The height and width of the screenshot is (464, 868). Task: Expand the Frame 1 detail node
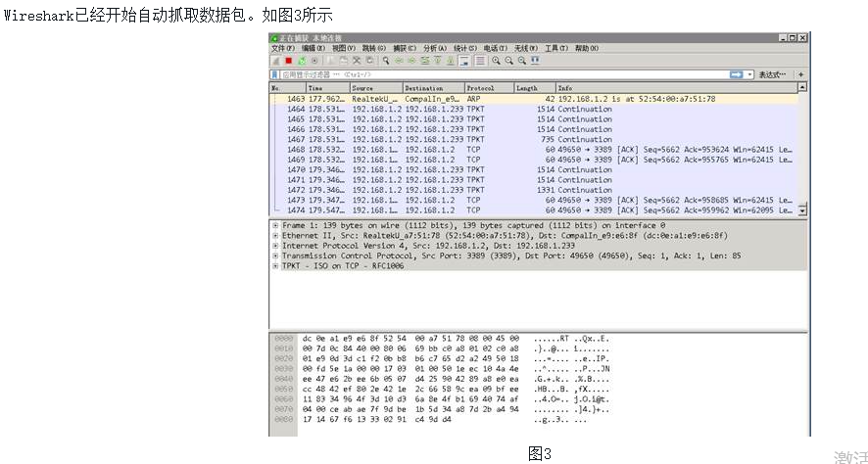275,226
